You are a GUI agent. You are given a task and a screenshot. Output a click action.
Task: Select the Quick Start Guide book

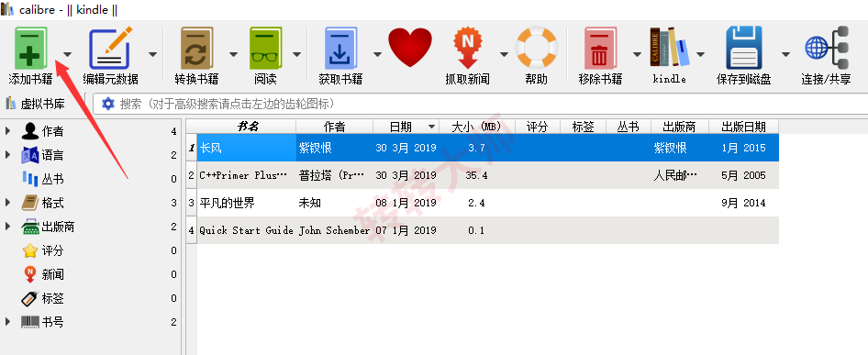246,230
